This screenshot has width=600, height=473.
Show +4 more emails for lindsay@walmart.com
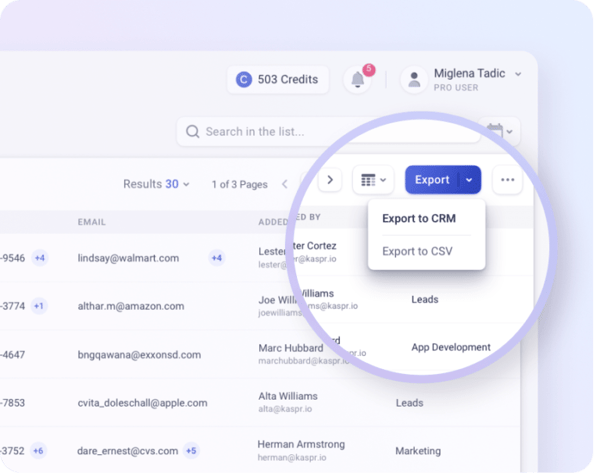pos(217,258)
